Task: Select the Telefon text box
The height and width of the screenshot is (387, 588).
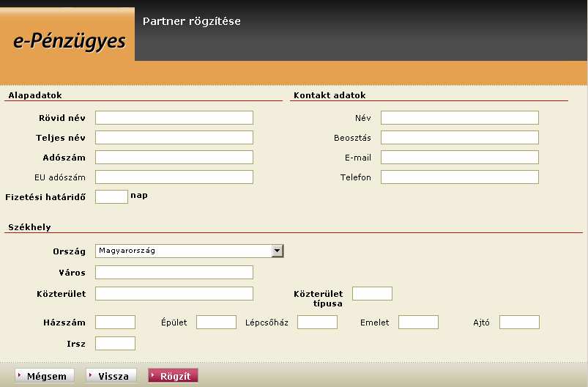Action: 460,177
